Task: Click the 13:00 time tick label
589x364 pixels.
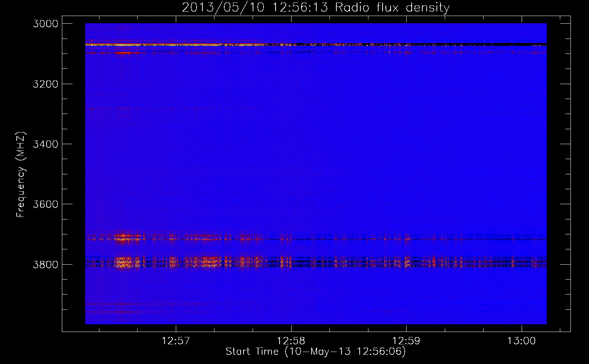Action: point(522,341)
